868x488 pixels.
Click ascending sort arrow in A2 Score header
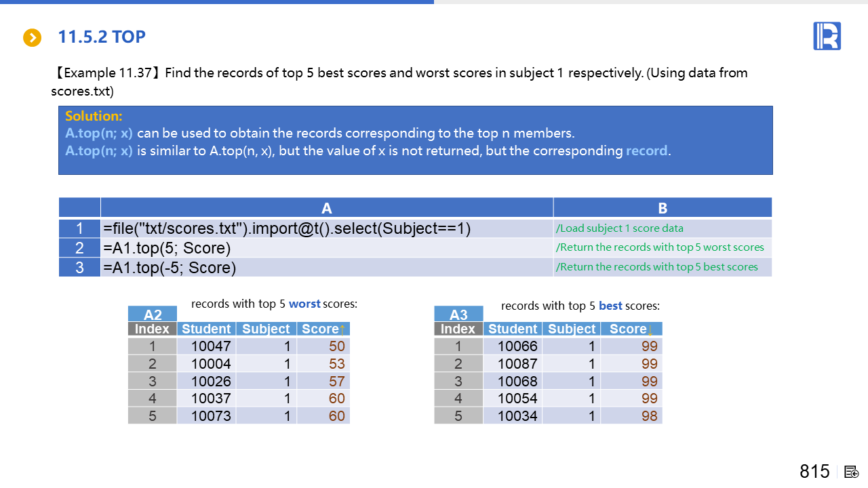pyautogui.click(x=342, y=329)
